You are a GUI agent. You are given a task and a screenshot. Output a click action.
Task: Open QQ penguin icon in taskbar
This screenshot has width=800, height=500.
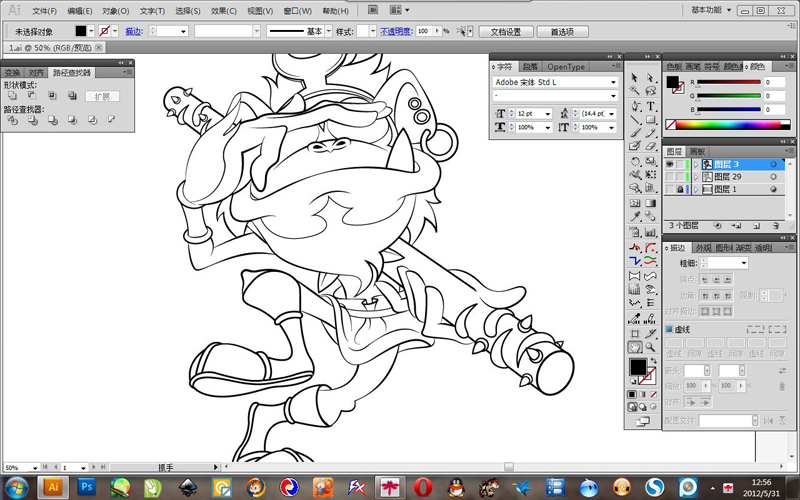tap(457, 488)
